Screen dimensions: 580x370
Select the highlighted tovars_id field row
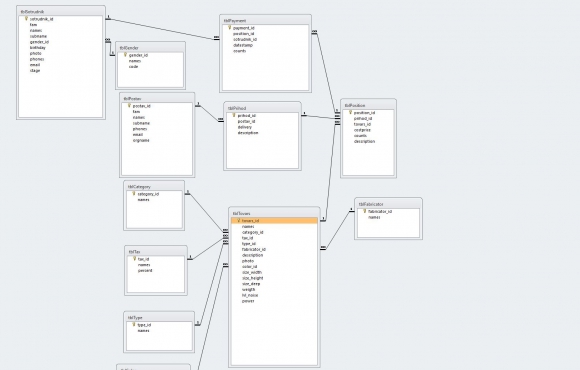point(274,221)
